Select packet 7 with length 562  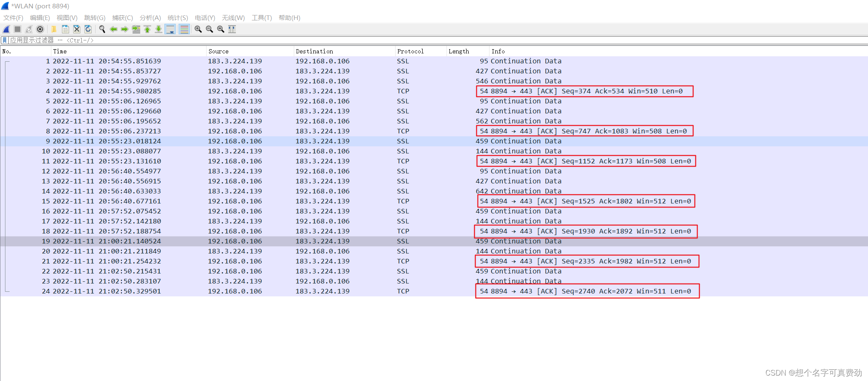pyautogui.click(x=434, y=121)
